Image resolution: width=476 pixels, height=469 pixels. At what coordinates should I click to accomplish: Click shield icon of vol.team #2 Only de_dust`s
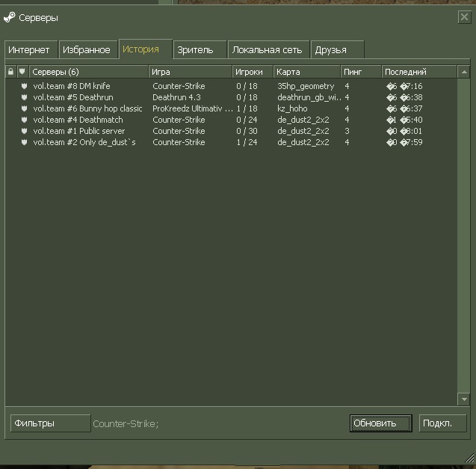tap(24, 142)
